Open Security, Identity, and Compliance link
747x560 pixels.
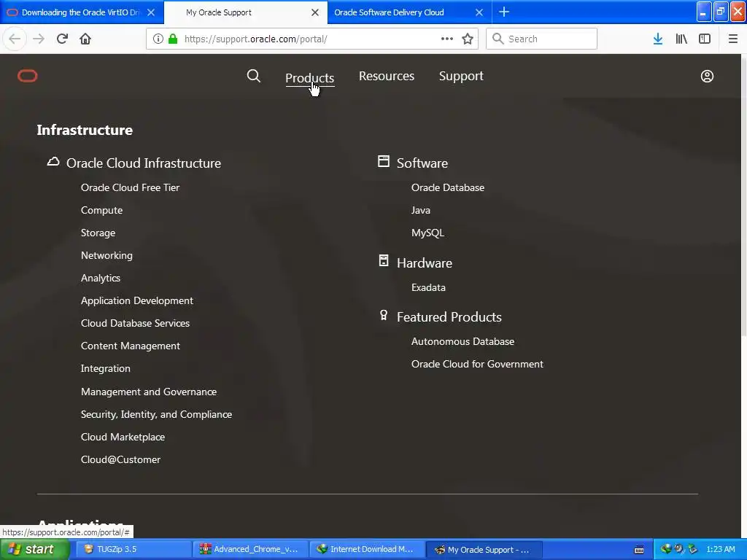[156, 415]
